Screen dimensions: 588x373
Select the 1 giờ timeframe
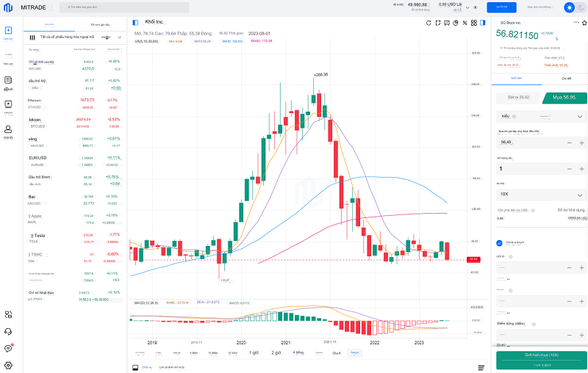(254, 352)
